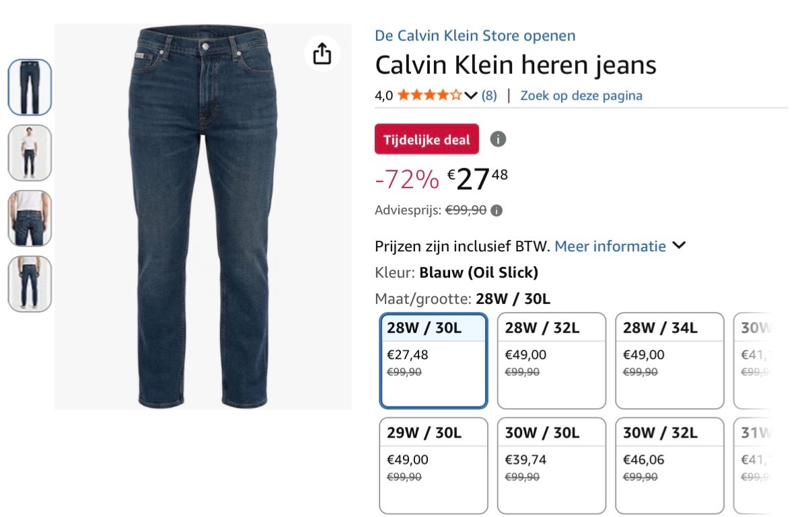Expand the Meer informatie section

click(610, 246)
